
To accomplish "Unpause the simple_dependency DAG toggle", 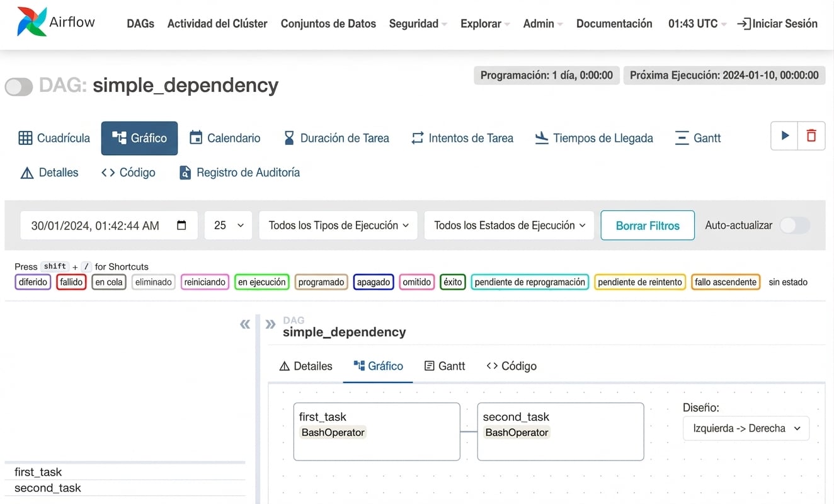I will tap(18, 86).
